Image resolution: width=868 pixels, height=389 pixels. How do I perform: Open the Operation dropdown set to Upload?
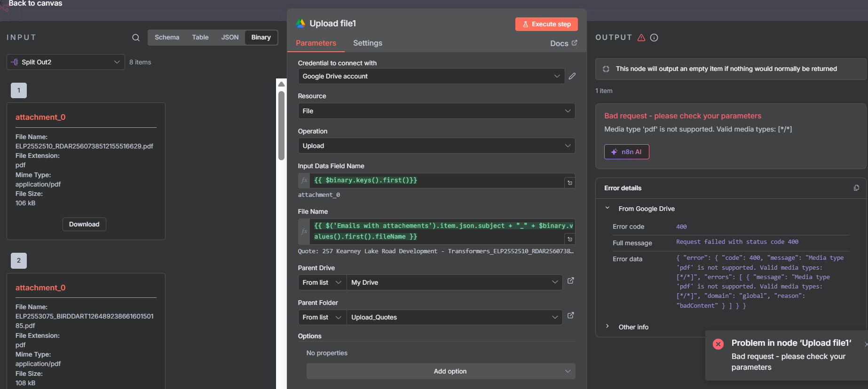click(436, 146)
